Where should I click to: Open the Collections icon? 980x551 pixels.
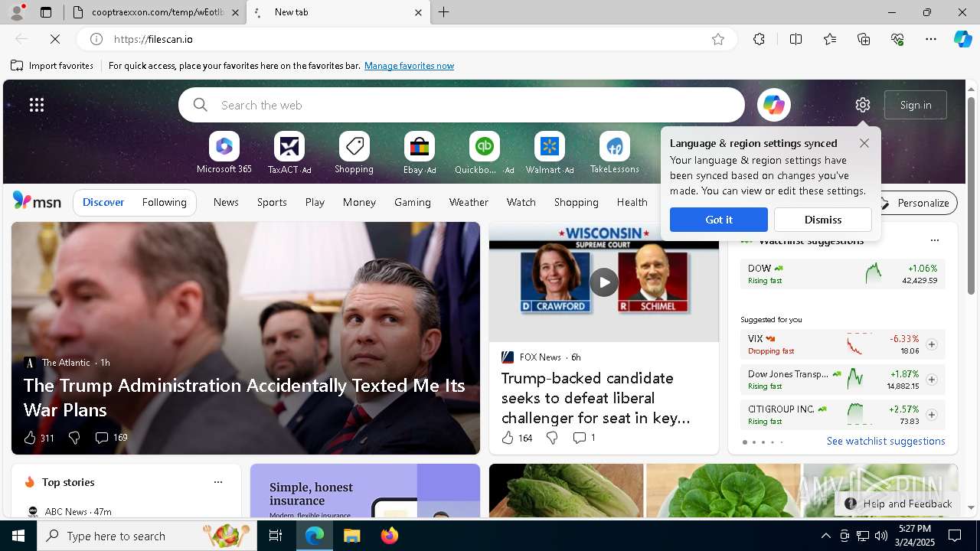click(x=864, y=39)
